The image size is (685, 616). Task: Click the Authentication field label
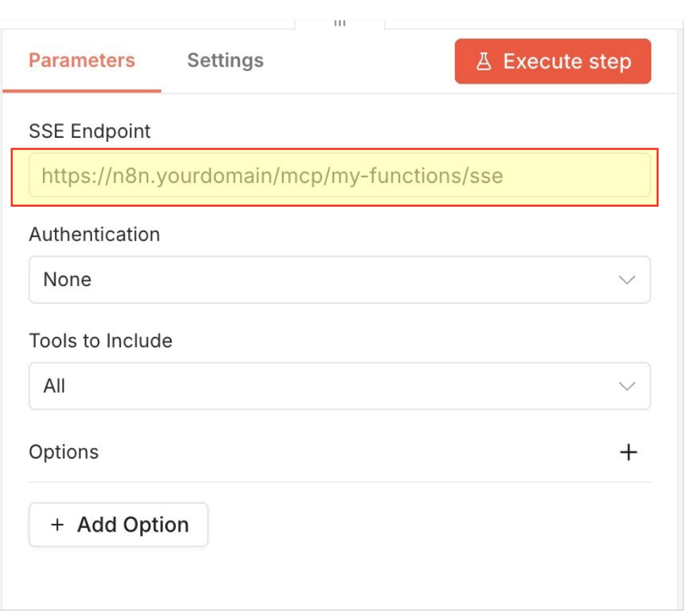click(94, 235)
